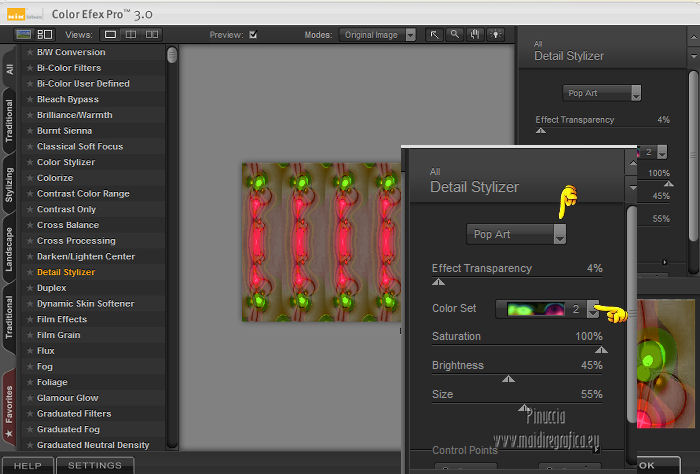Select the Darken/Lighten Center filter

pyautogui.click(x=86, y=257)
